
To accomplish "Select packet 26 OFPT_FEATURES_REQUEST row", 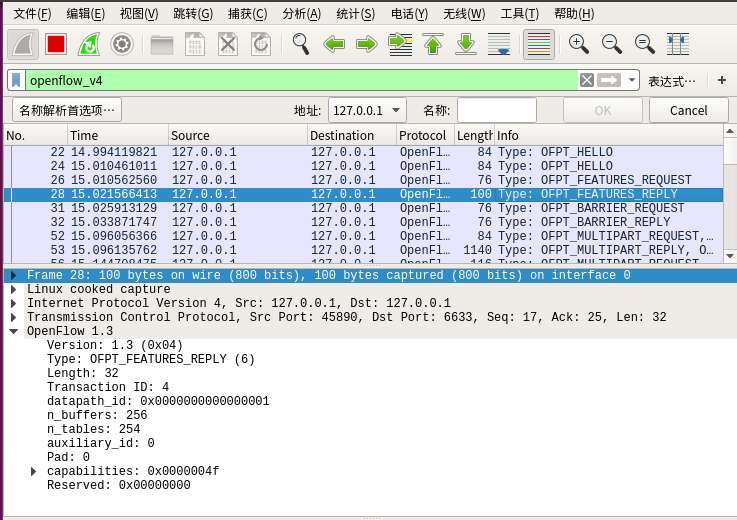I will (x=363, y=180).
